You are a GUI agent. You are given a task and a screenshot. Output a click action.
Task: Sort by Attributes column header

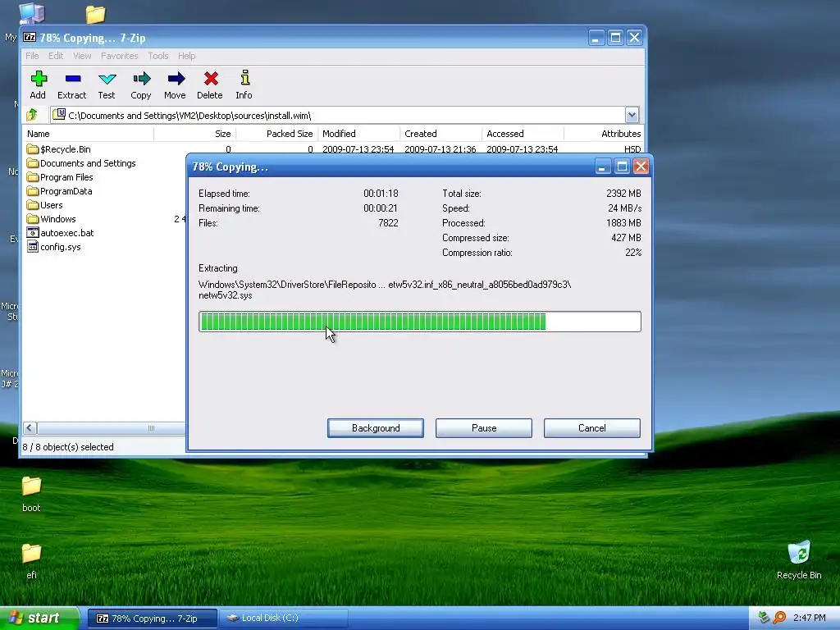coord(604,134)
